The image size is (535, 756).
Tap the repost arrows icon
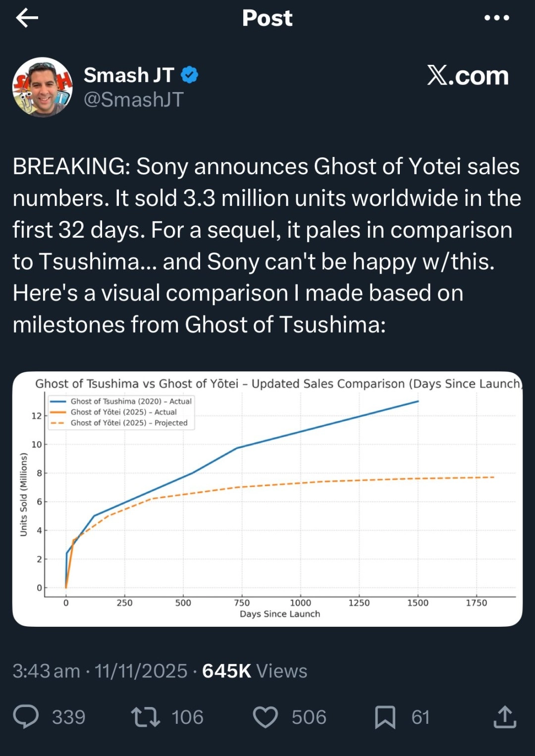(x=145, y=717)
